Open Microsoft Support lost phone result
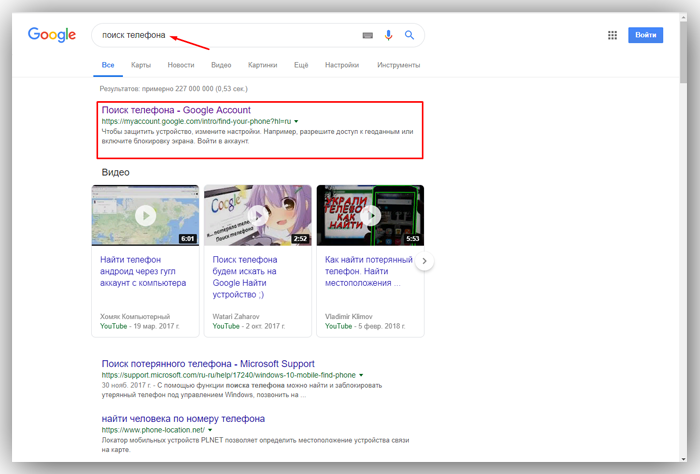This screenshot has width=700, height=474. (208, 364)
